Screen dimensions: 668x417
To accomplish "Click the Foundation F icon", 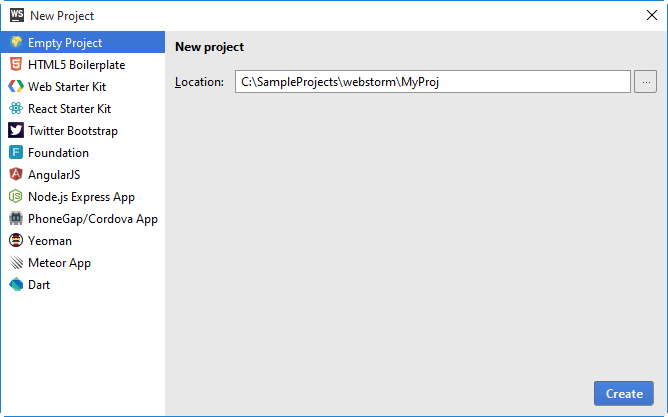I will coord(16,152).
